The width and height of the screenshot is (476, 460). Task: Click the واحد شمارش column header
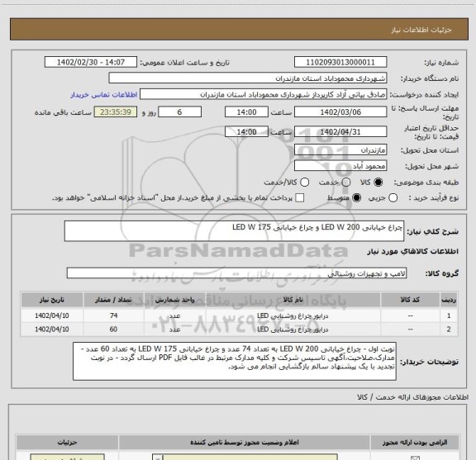tap(174, 300)
